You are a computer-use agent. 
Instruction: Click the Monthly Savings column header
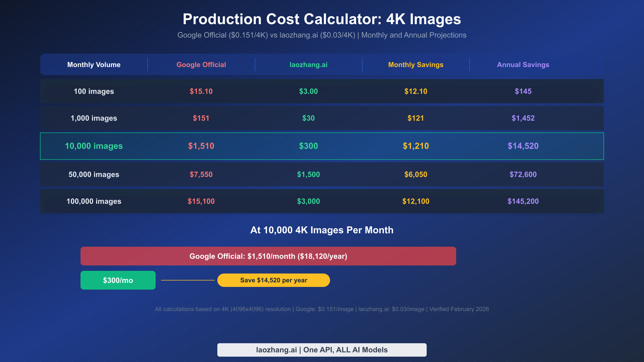tap(415, 64)
